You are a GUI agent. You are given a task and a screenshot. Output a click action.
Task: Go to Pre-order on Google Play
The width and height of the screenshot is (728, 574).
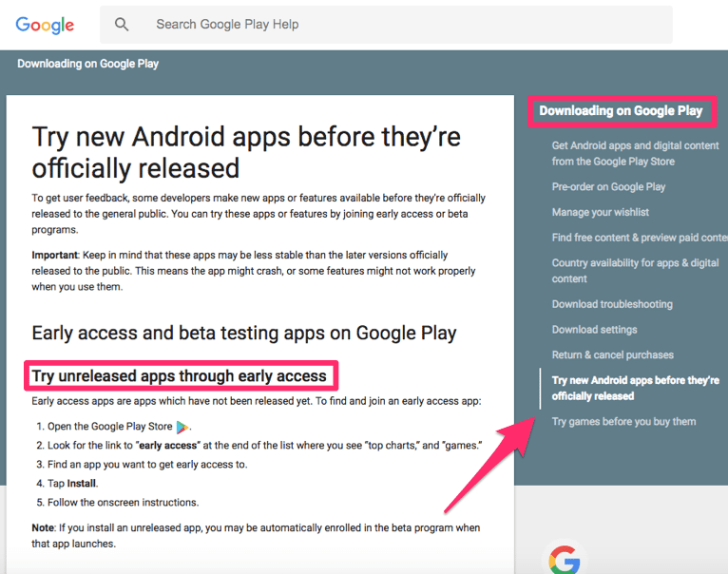pyautogui.click(x=608, y=187)
